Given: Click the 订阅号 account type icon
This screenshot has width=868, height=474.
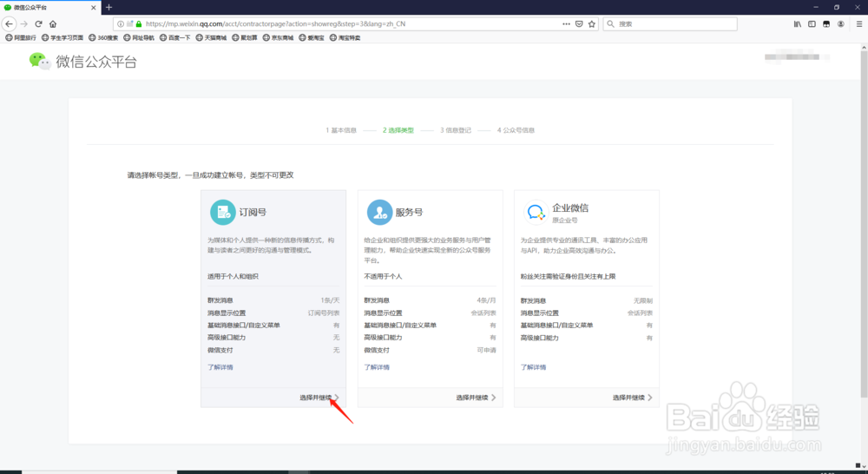Looking at the screenshot, I should point(222,212).
